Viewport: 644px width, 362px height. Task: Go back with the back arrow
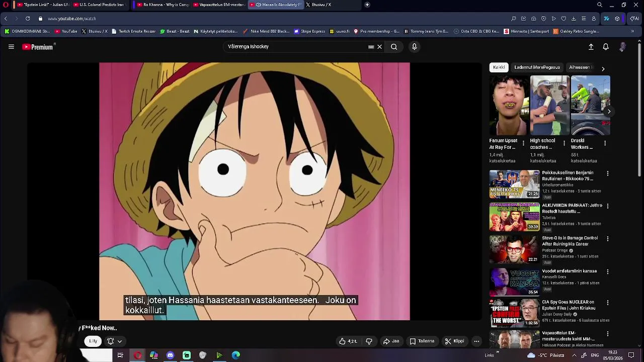(x=6, y=19)
